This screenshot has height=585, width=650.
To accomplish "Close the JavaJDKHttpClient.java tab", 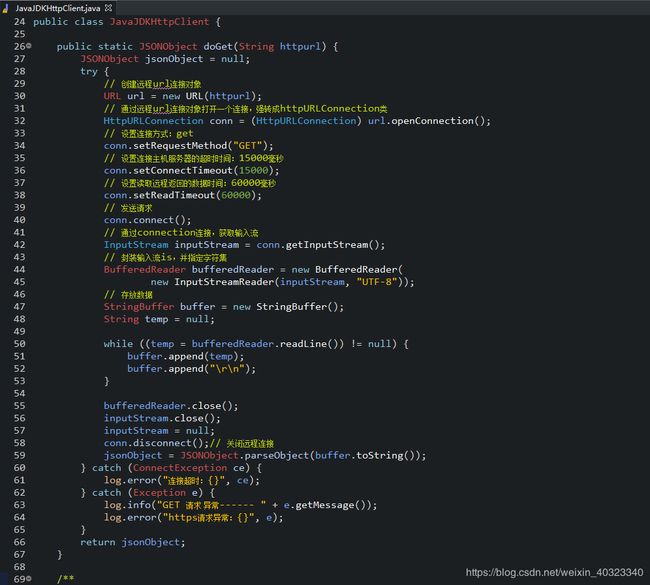I will 109,8.
